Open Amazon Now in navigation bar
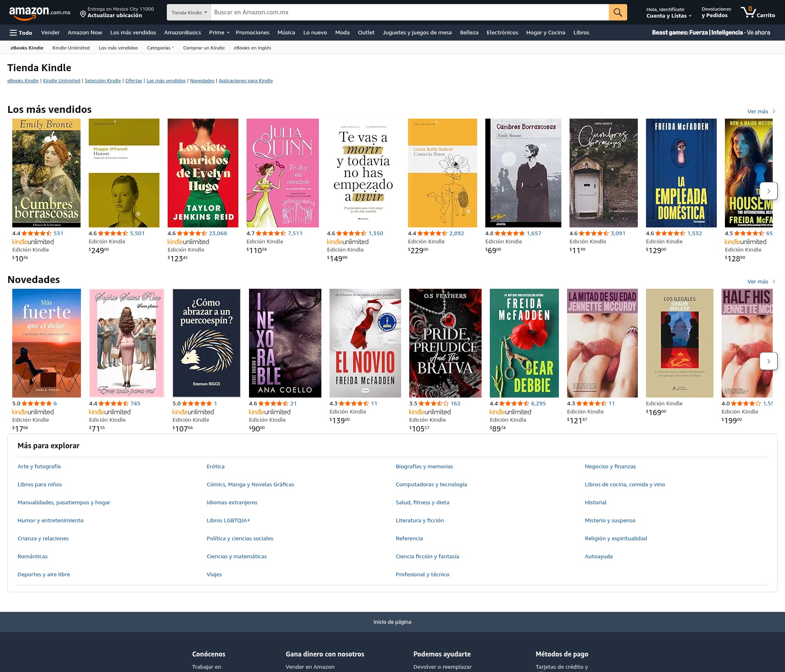Image resolution: width=785 pixels, height=672 pixels. coord(85,33)
